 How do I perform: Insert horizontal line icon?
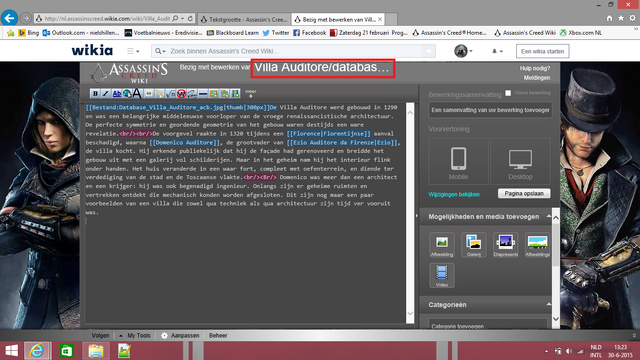coord(203,93)
